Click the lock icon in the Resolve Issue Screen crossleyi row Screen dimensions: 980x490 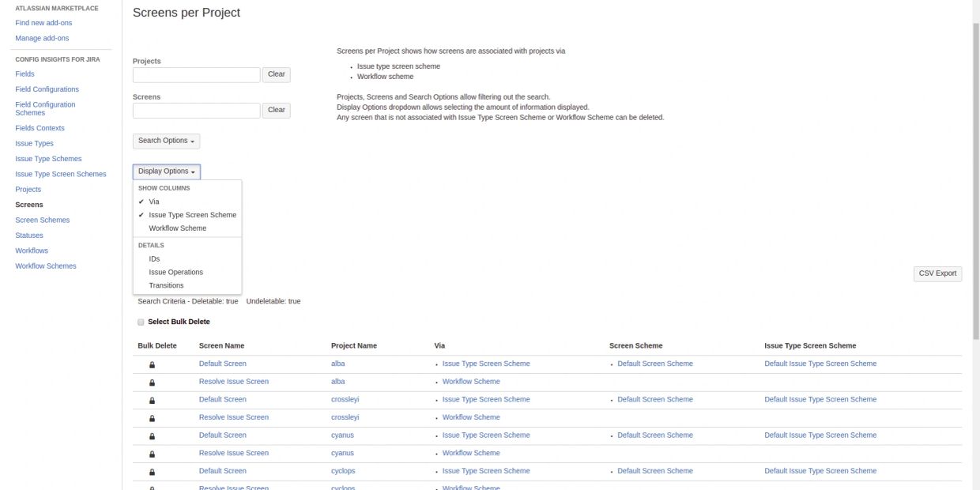152,418
